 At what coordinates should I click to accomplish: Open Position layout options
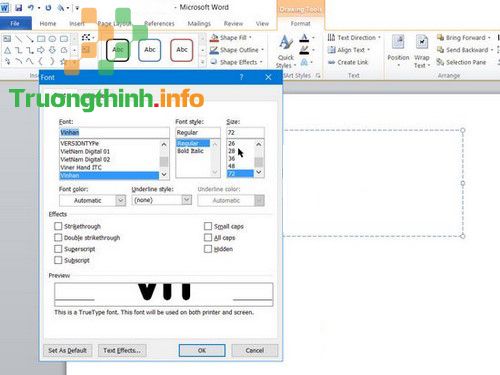tap(398, 50)
